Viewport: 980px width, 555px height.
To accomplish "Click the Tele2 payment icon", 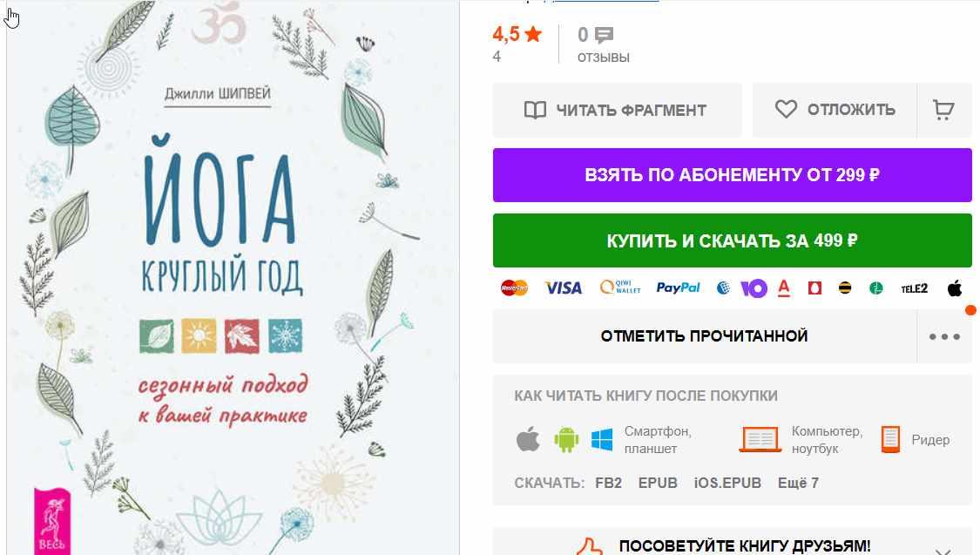I will (914, 288).
